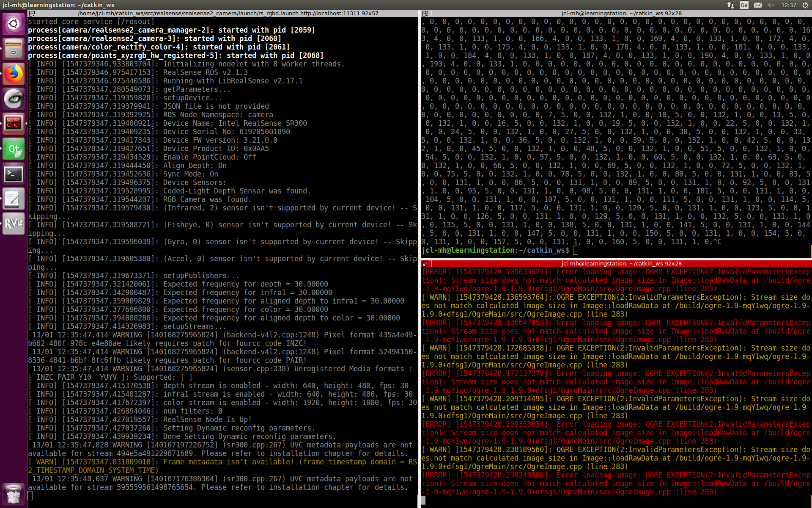Screen dimensions: 812x508
Task: Launch Qt Creator from the dock
Action: point(14,149)
